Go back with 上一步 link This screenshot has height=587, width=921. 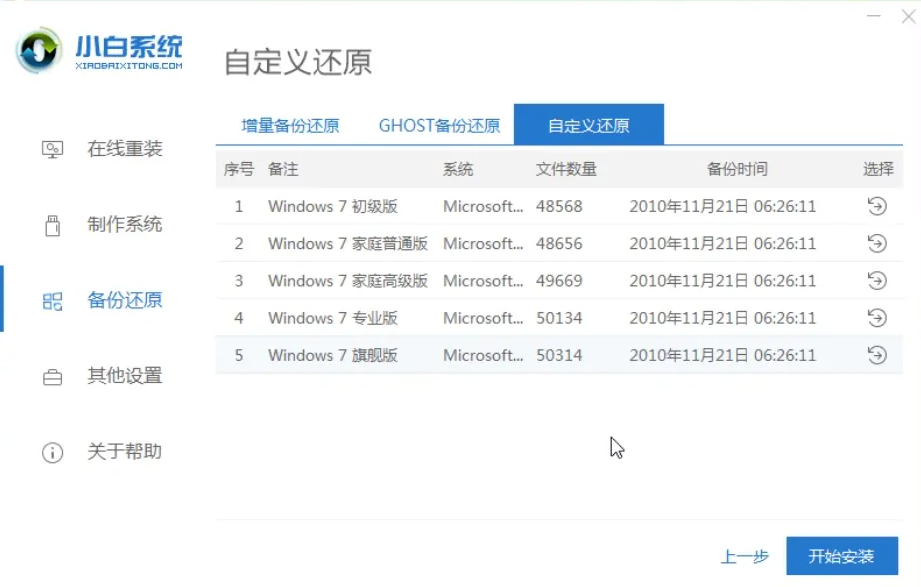(744, 557)
